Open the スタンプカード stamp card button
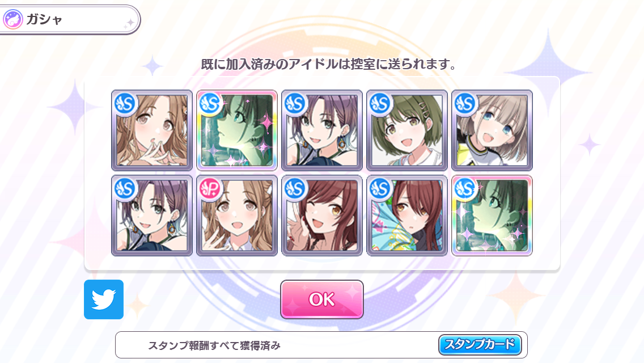 (480, 344)
